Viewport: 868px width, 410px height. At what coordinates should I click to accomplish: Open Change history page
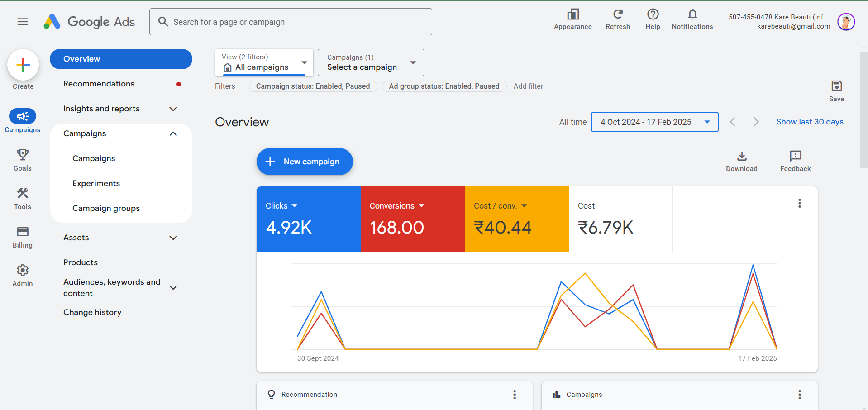92,312
